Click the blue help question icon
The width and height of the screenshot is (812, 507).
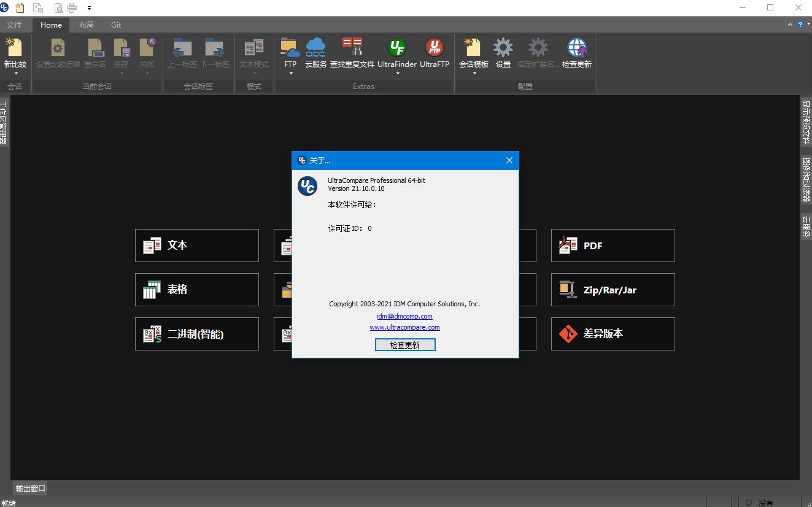click(800, 25)
